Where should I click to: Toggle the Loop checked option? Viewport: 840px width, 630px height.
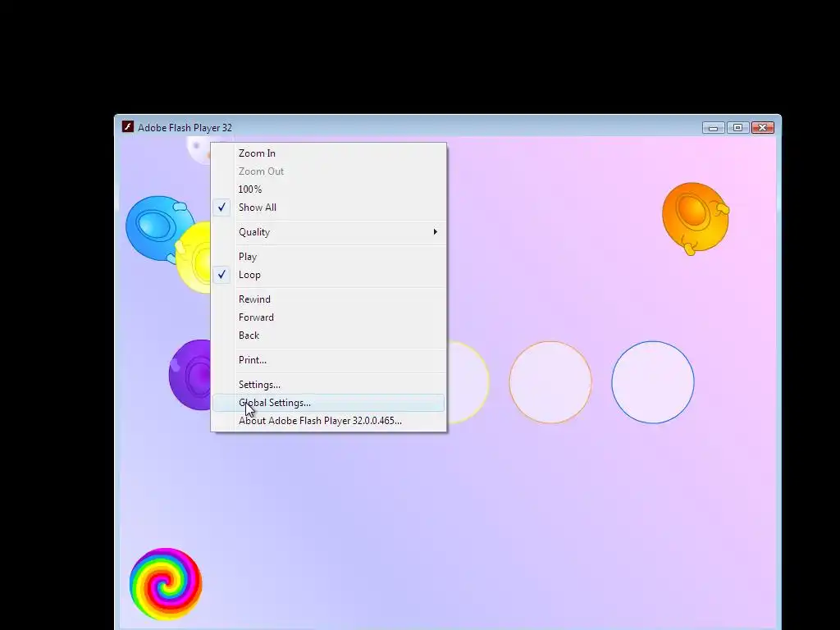(328, 275)
